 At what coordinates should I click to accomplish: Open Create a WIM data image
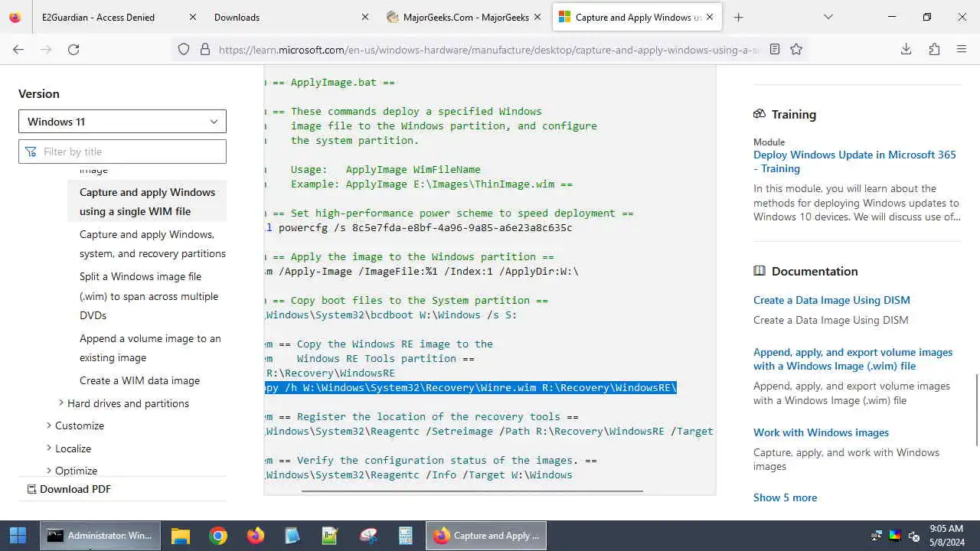[x=139, y=380]
